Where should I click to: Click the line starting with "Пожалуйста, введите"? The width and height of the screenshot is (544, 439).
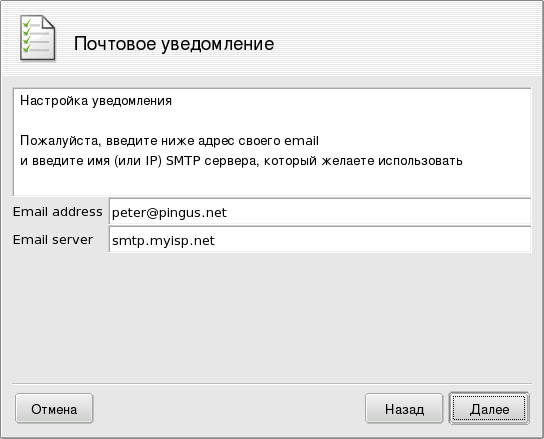pyautogui.click(x=169, y=141)
